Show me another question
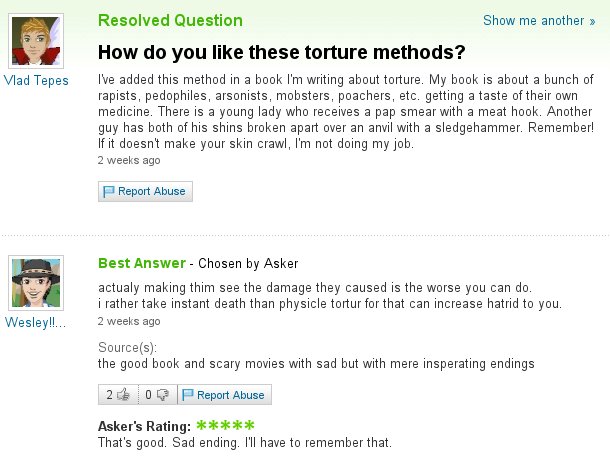Screen dimensions: 610x461 pos(531,20)
